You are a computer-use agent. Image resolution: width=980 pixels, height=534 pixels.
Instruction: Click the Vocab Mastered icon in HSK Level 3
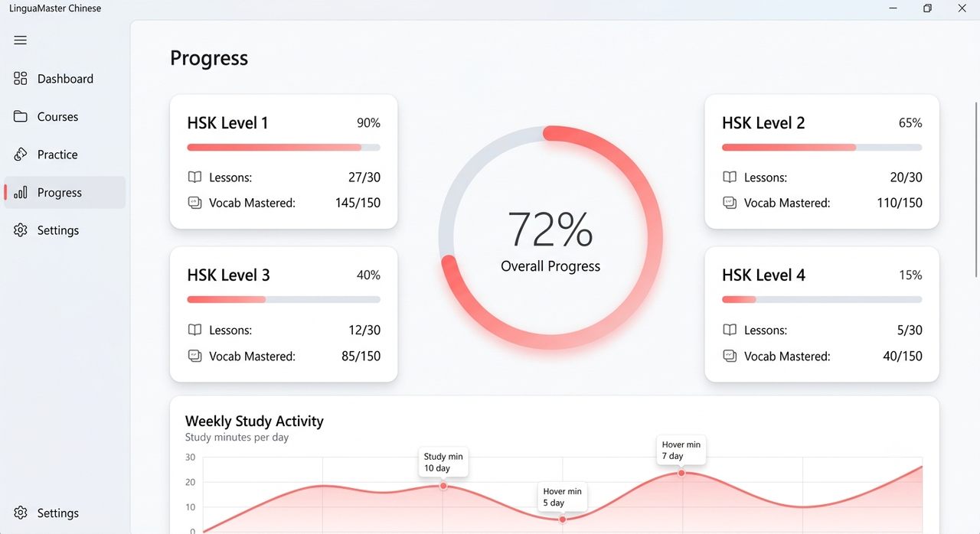click(x=194, y=356)
